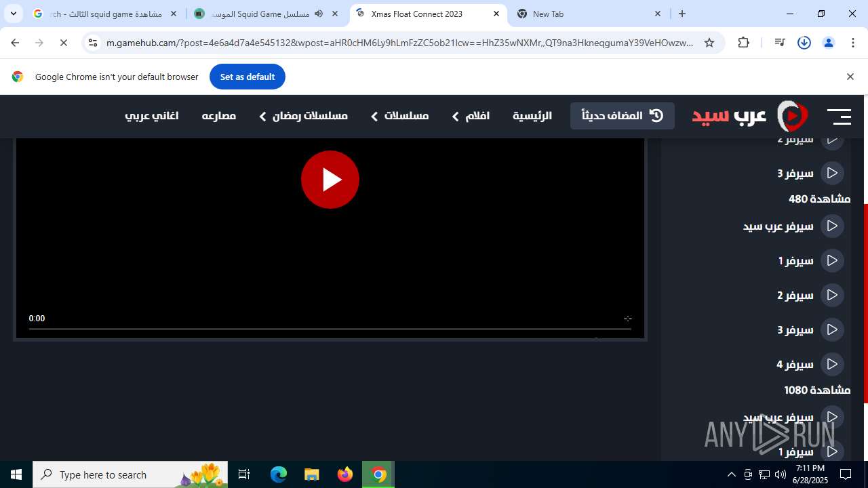Open the volume tray icon

coord(780,474)
